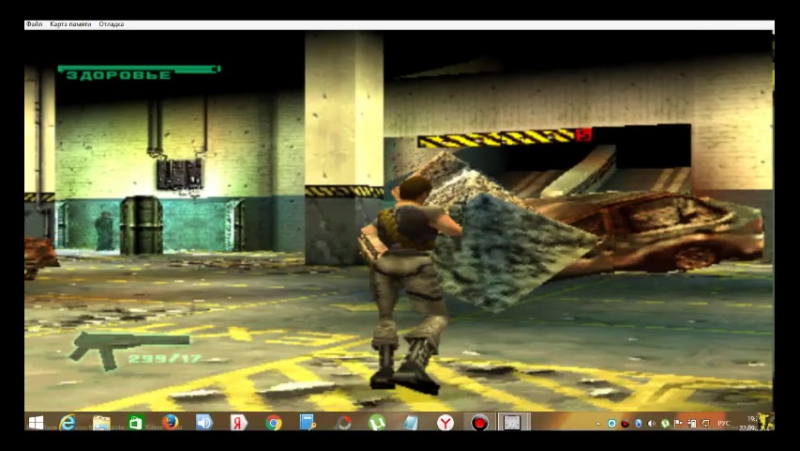Open Yandex Browser 'Y' taskbar icon
Viewport: 800px width, 451px height.
445,423
